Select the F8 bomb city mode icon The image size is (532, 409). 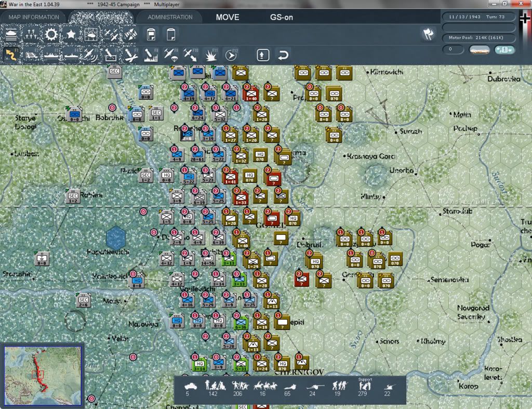point(151,55)
